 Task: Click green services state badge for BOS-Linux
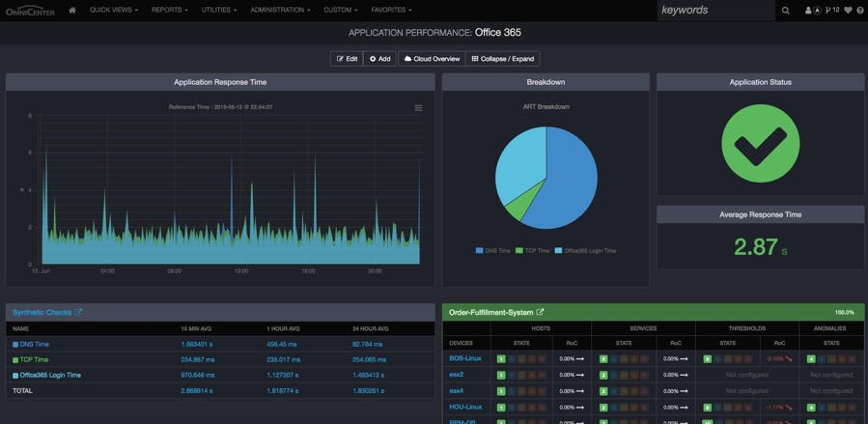tap(602, 358)
